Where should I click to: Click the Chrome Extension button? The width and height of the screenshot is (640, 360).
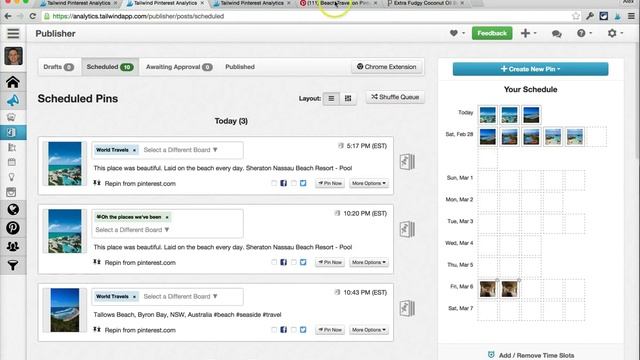tap(387, 67)
